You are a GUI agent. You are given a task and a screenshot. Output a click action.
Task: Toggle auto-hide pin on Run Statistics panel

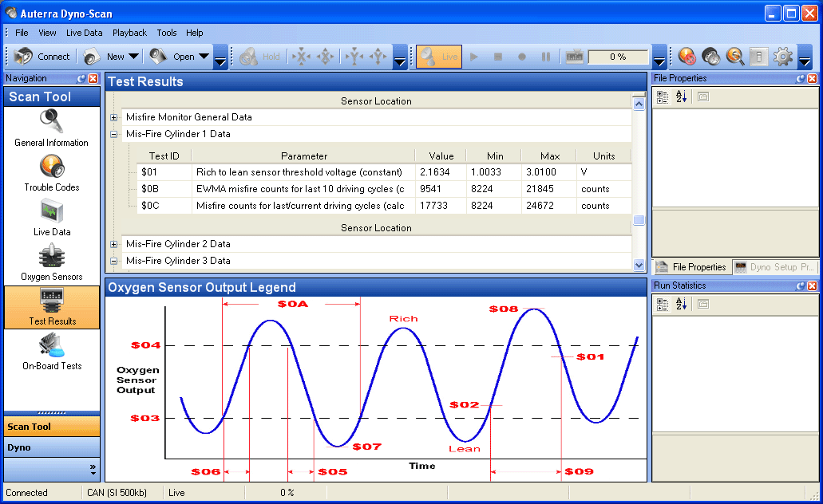pyautogui.click(x=801, y=285)
